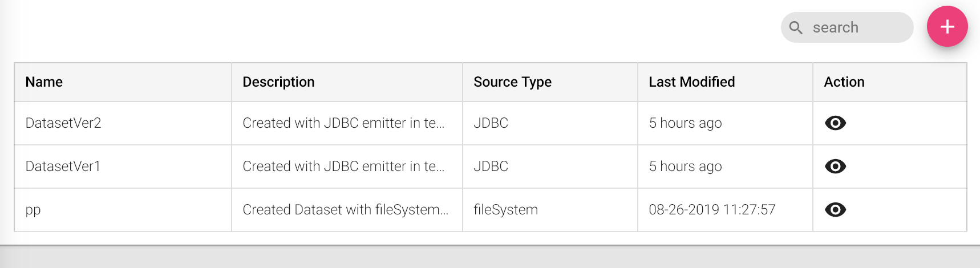
Task: Select the DatasetVer1 name cell
Action: [x=63, y=167]
